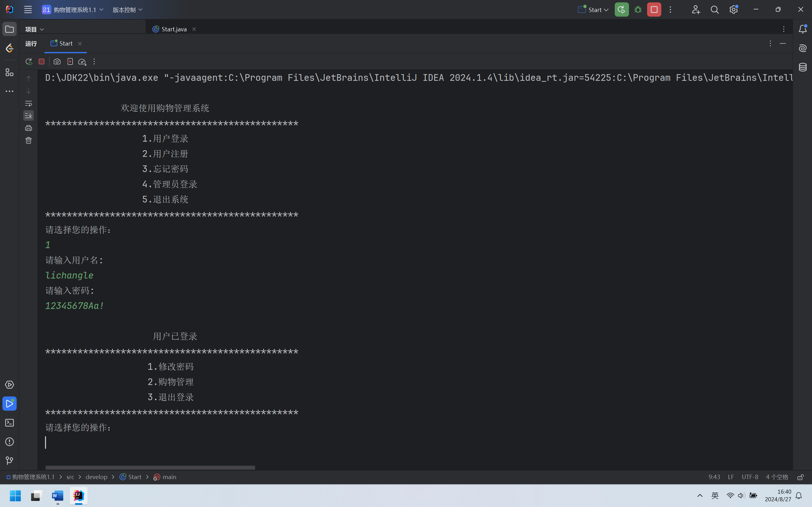
Task: Click the UTF-8 encoding in status bar
Action: point(750,477)
